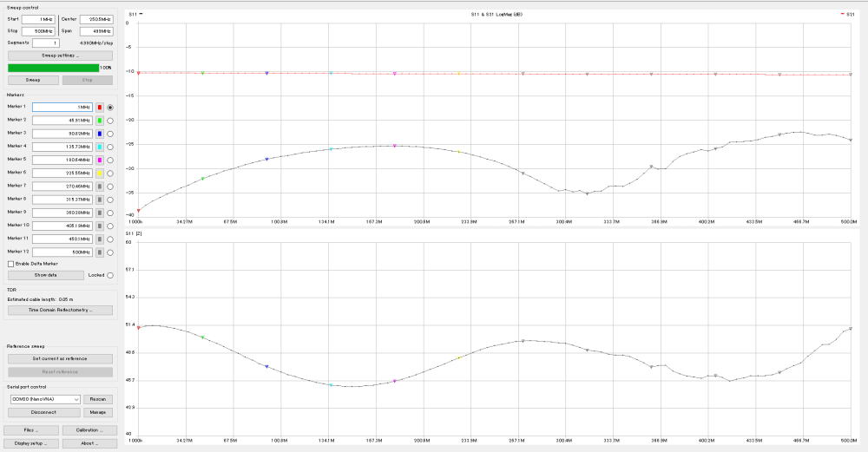Click the Stop frequency field
The height and width of the screenshot is (452, 868).
click(38, 31)
